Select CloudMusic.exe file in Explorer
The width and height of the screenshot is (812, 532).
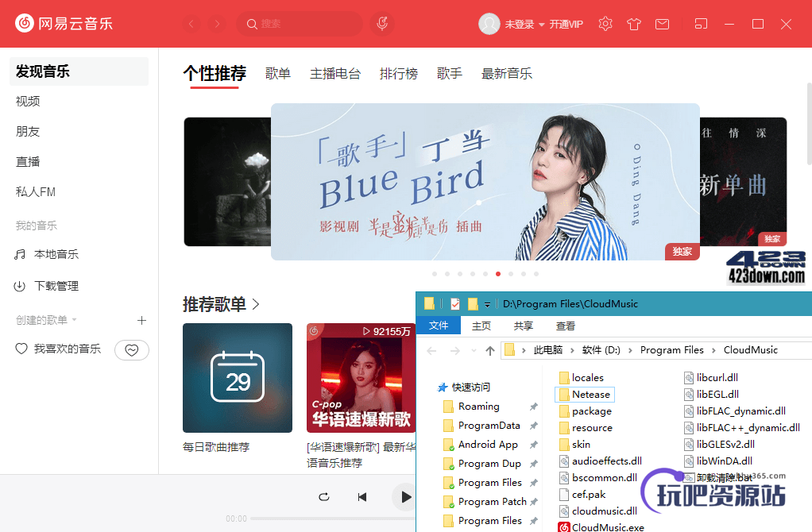(601, 527)
